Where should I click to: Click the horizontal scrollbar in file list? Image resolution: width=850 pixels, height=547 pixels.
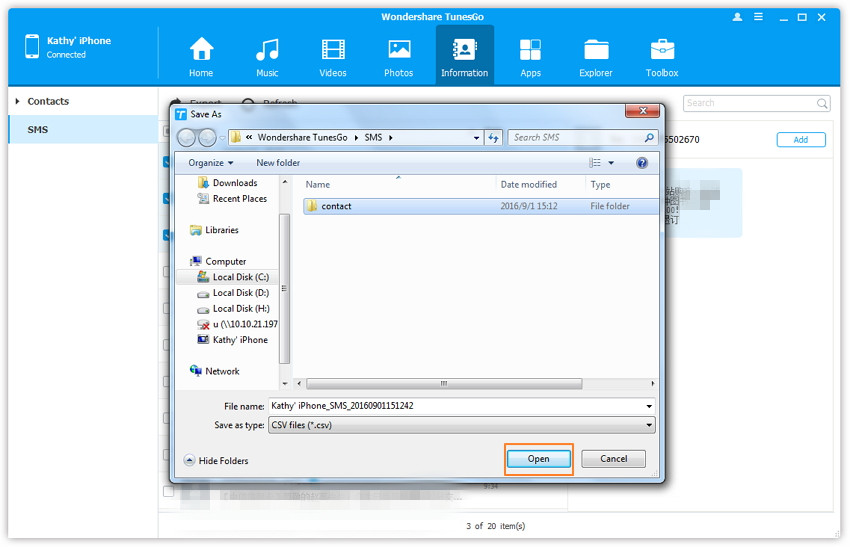click(x=445, y=384)
